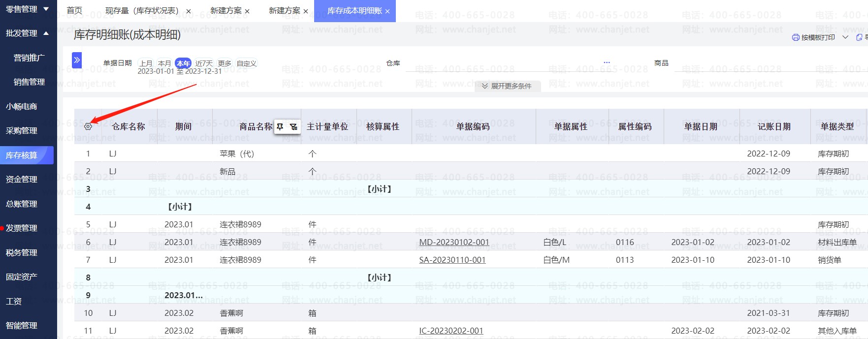Screen dimensions: 868x339
Task: Open document link IC-20230202-001
Action: coord(451,331)
